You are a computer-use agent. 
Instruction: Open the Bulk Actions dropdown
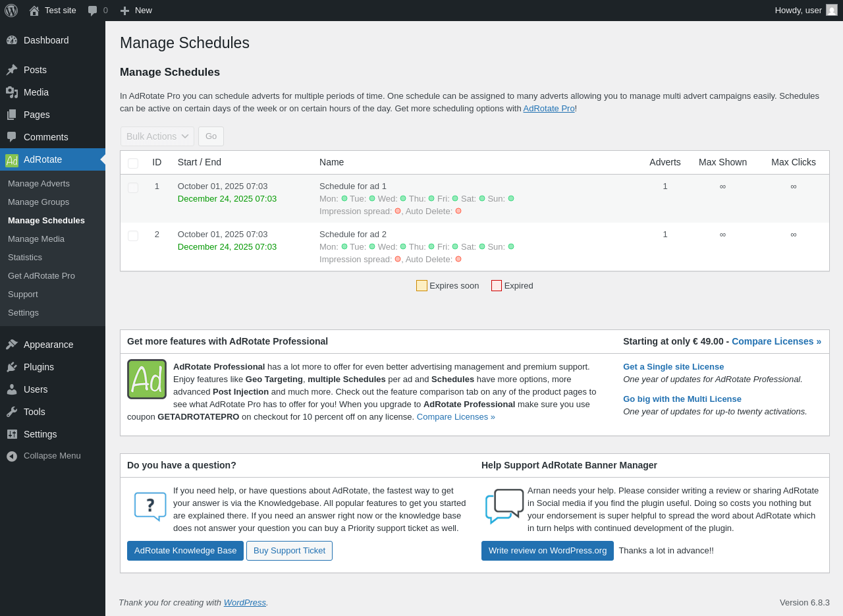(x=157, y=136)
